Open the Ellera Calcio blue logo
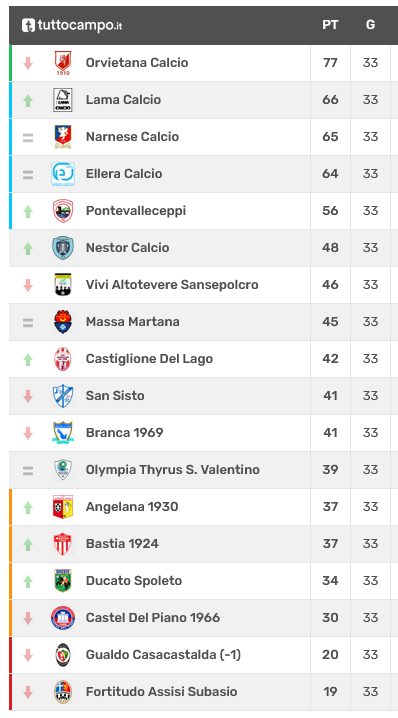The width and height of the screenshot is (398, 718). [x=63, y=174]
